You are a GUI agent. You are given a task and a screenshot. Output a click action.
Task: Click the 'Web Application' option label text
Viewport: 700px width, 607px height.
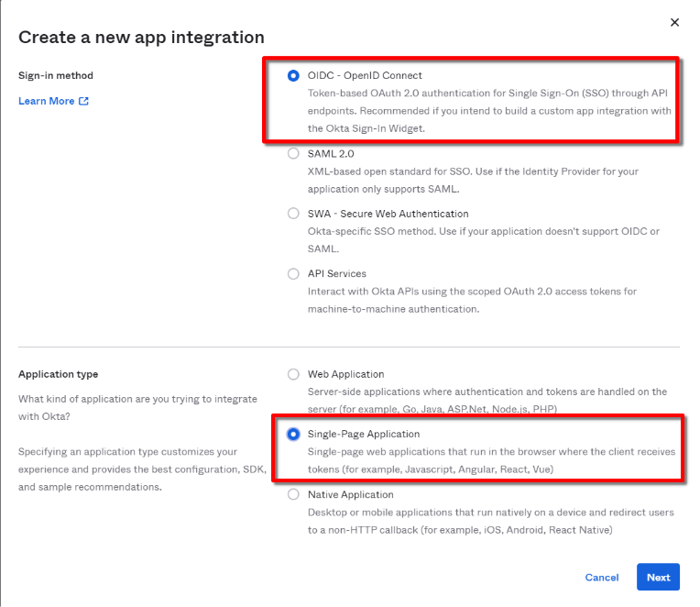pyautogui.click(x=345, y=374)
